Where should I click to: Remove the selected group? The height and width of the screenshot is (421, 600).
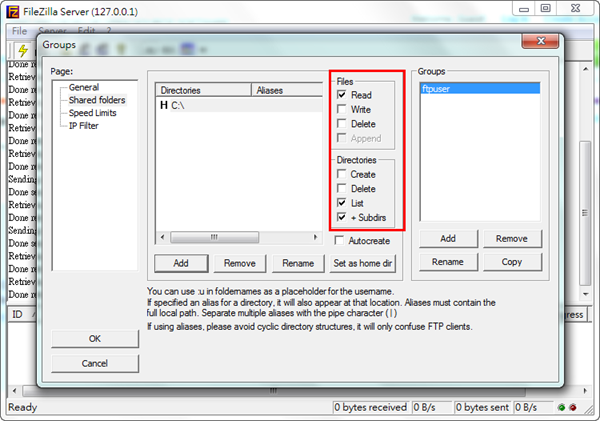pyautogui.click(x=512, y=238)
